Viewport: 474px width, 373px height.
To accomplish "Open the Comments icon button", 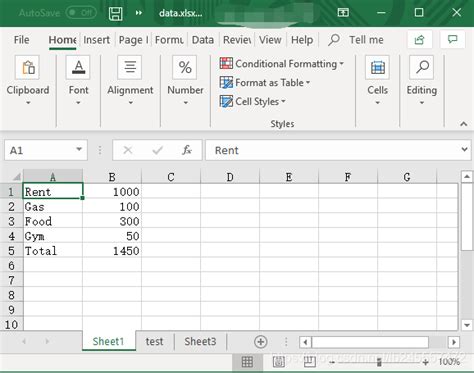I will pos(452,40).
